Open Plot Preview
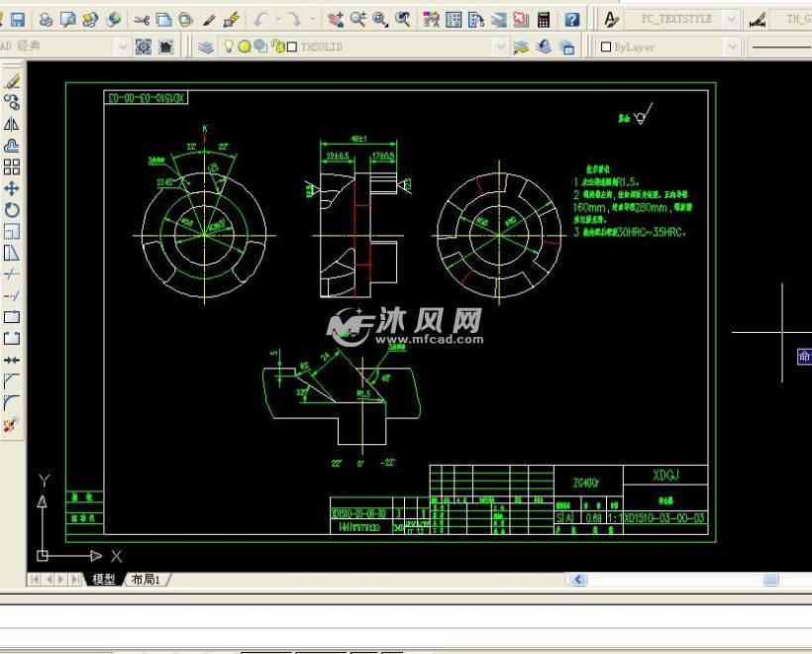This screenshot has width=812, height=654. pos(68,20)
